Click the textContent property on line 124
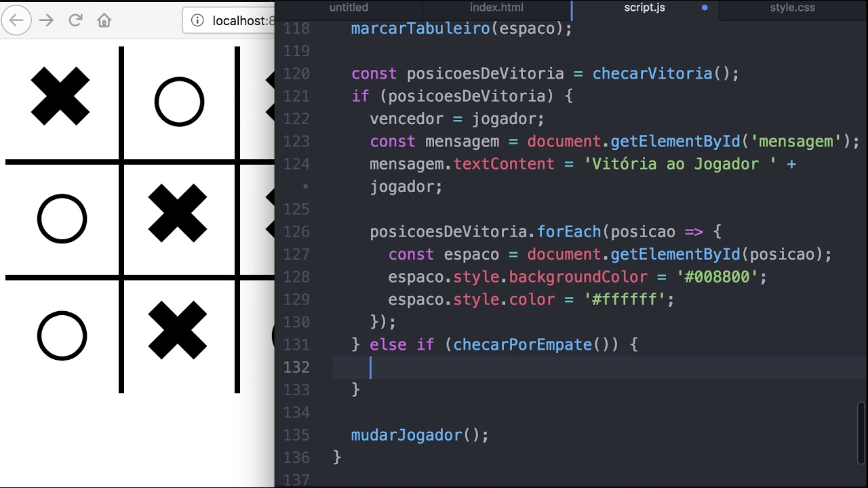The height and width of the screenshot is (488, 868). [x=504, y=164]
